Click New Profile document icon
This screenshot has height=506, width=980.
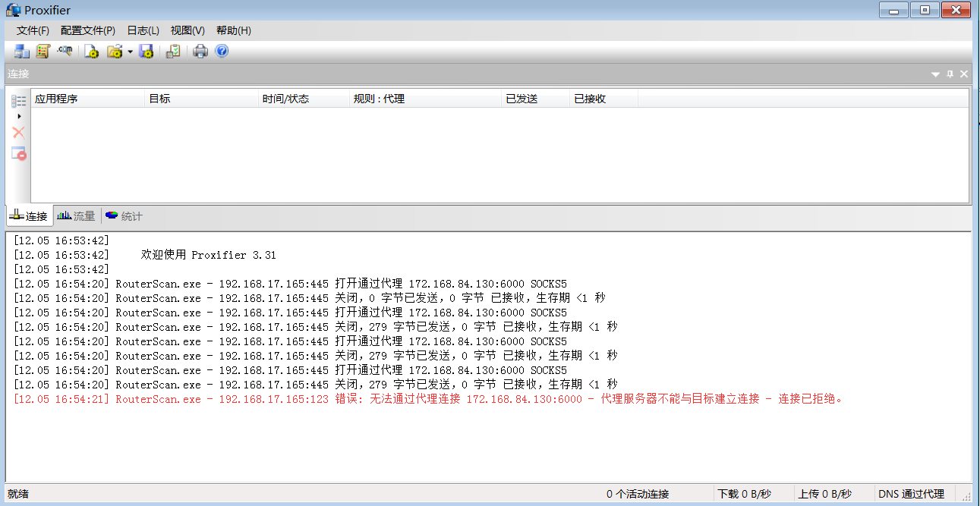point(92,52)
